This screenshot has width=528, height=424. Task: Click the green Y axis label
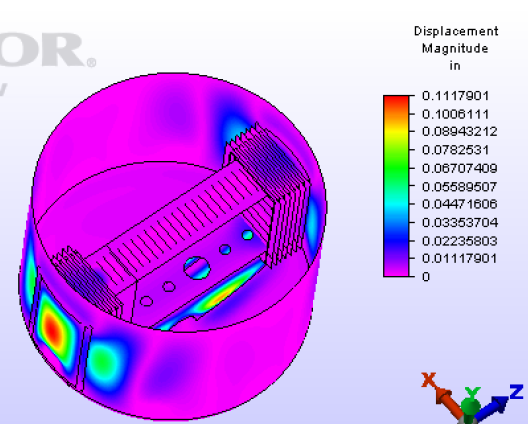(472, 393)
